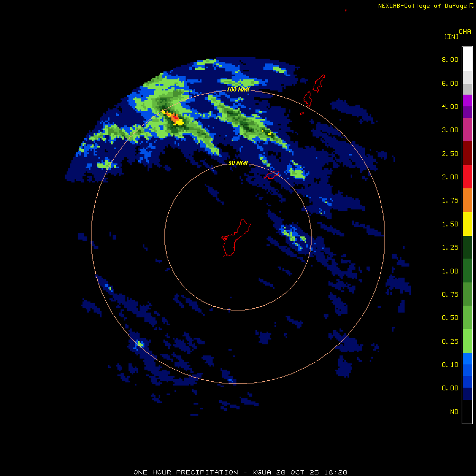Click the ND legend label
Image resolution: width=476 pixels, height=476 pixels.
click(x=454, y=412)
